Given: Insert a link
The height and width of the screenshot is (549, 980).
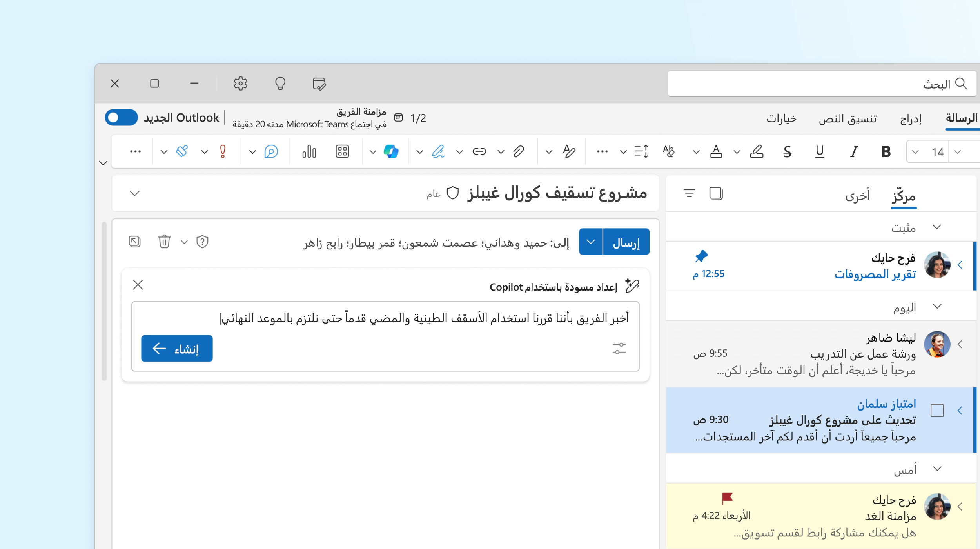Looking at the screenshot, I should point(479,152).
